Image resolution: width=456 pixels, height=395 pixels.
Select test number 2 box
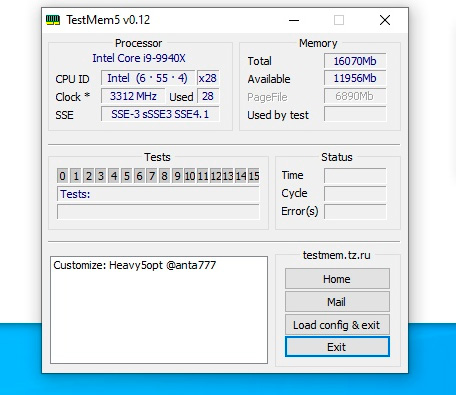coord(89,176)
